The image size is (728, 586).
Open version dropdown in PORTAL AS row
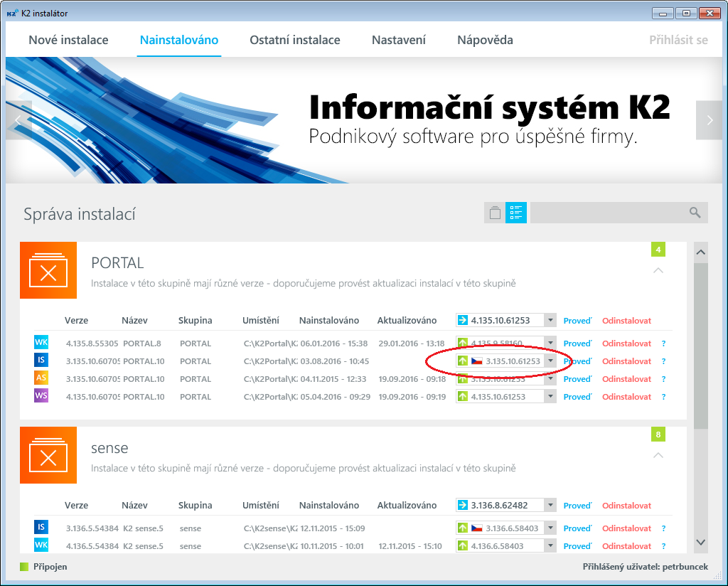click(550, 379)
